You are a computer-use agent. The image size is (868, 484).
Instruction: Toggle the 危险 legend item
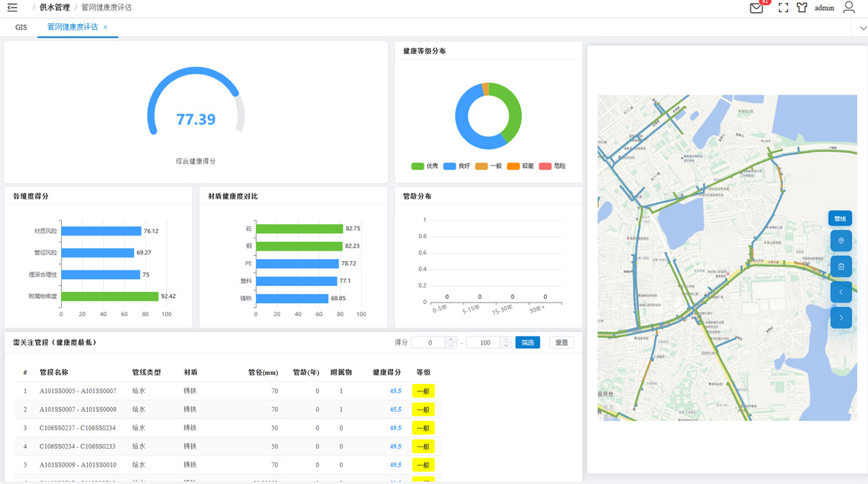click(x=552, y=166)
